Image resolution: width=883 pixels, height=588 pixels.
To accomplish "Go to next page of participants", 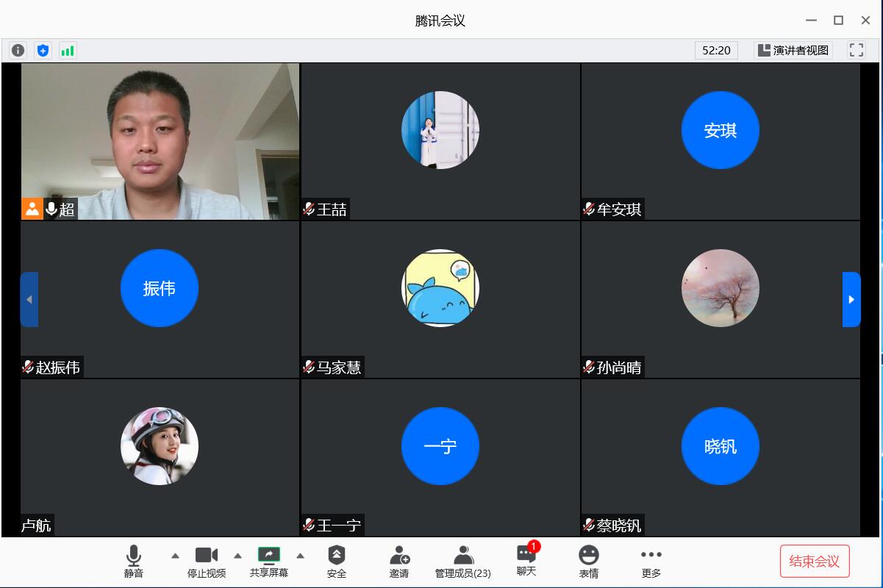I will pos(851,299).
